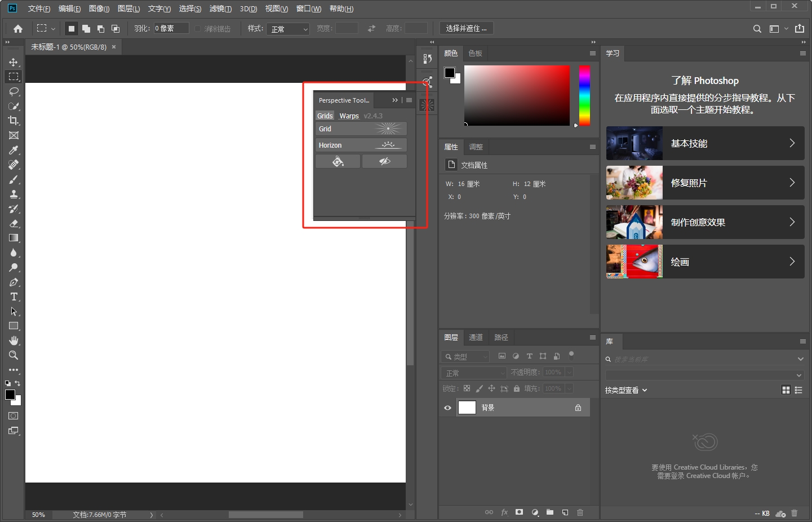Open the 滤镜 menu
The height and width of the screenshot is (522, 812).
(x=220, y=8)
